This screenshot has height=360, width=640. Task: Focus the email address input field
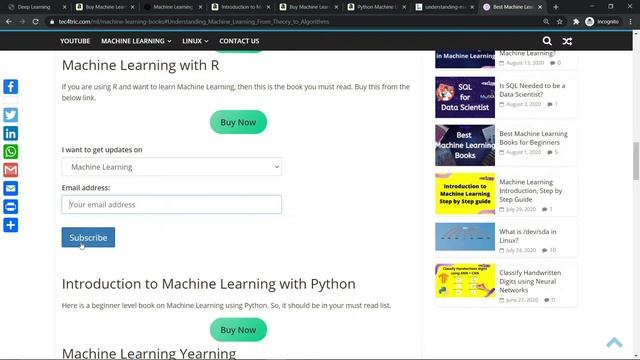pyautogui.click(x=171, y=204)
